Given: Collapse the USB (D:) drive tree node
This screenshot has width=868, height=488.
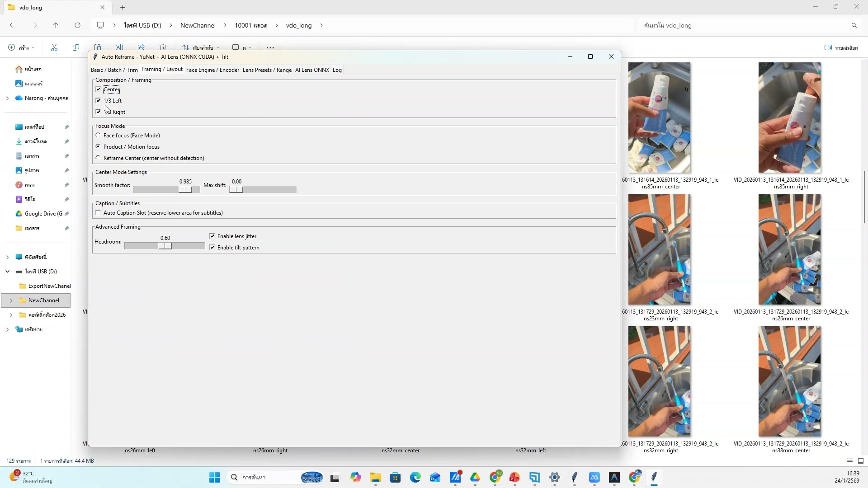Looking at the screenshot, I should pyautogui.click(x=7, y=272).
